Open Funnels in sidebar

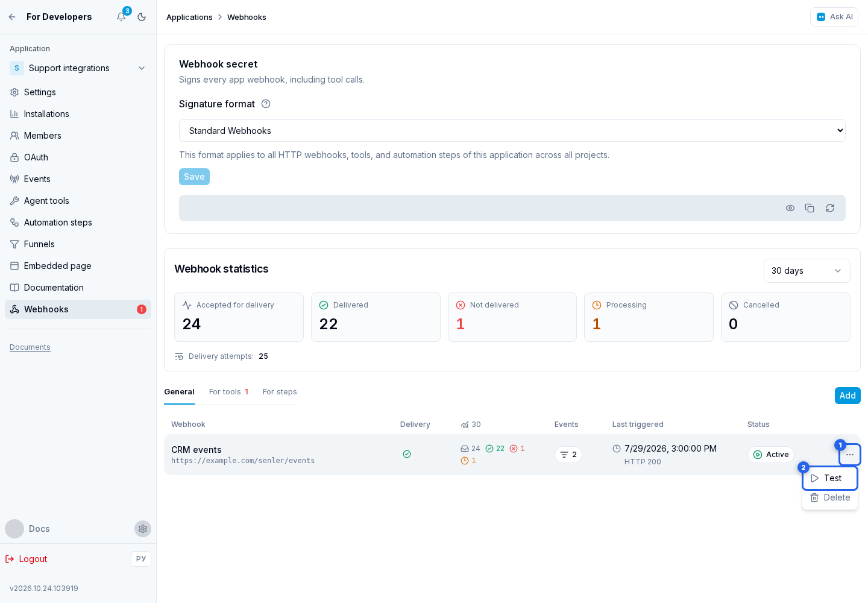tap(78, 244)
